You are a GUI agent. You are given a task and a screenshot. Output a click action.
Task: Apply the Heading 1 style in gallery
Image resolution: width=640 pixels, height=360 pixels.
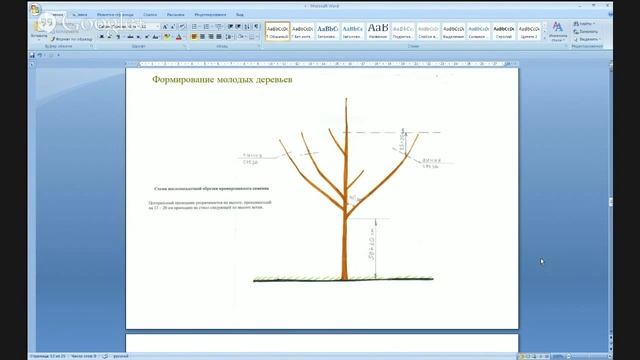[x=327, y=31]
